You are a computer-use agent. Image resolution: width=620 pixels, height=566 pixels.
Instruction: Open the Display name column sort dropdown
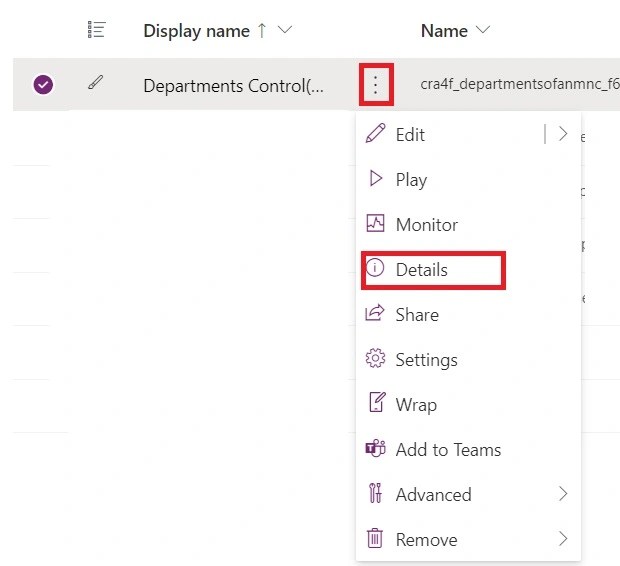click(285, 31)
